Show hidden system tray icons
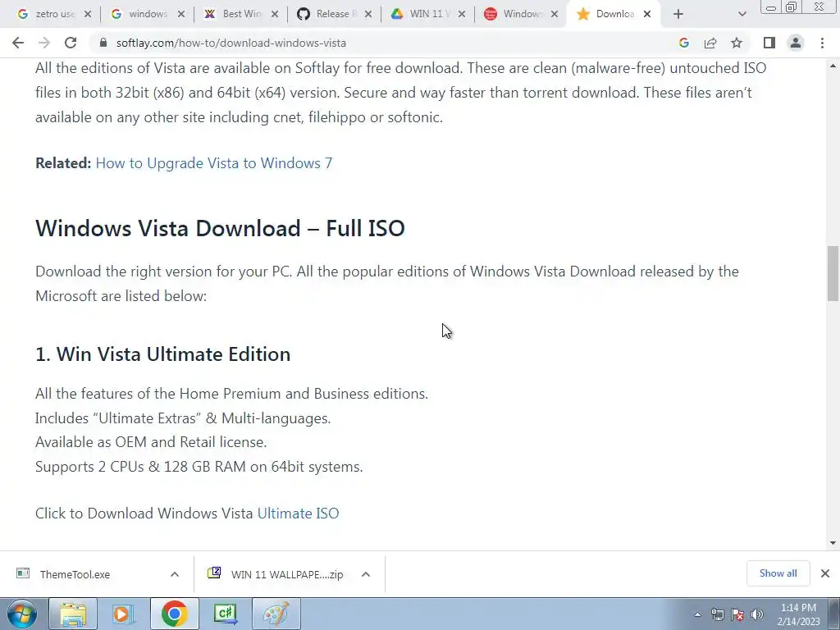Viewport: 840px width, 630px height. click(x=697, y=614)
